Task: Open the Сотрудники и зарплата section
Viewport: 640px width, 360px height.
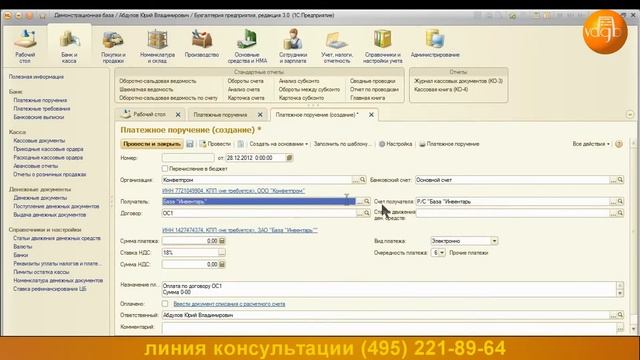Action: [293, 45]
